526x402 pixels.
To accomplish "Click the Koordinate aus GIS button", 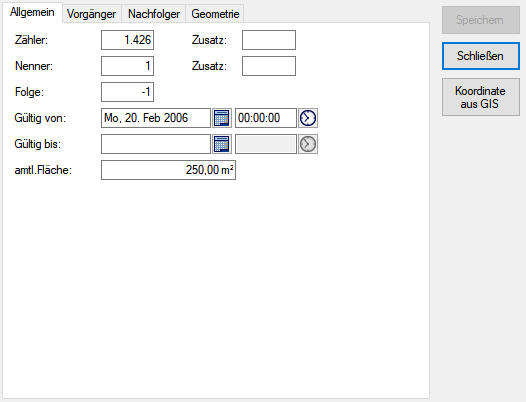I will click(480, 97).
